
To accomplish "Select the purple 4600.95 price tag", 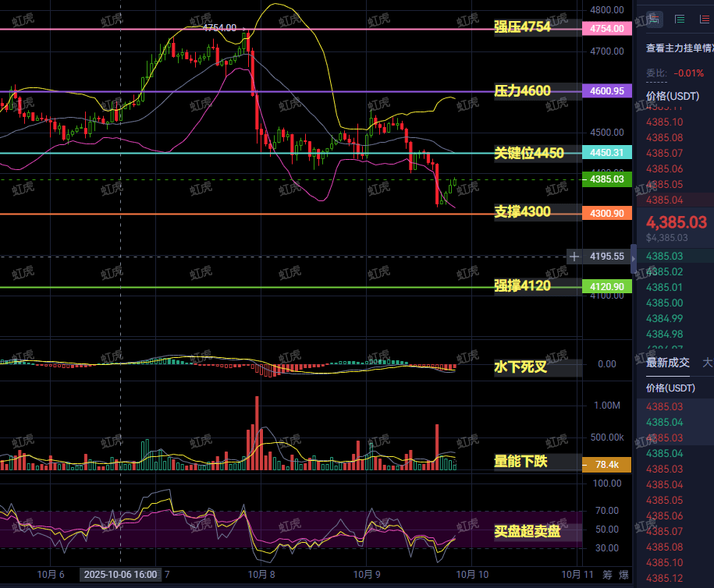I will click(x=607, y=90).
